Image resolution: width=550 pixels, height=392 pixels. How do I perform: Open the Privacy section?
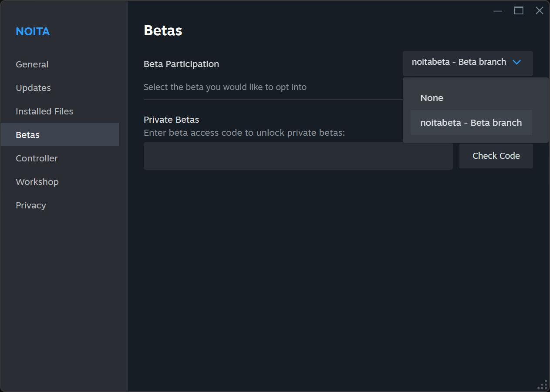[x=30, y=205]
